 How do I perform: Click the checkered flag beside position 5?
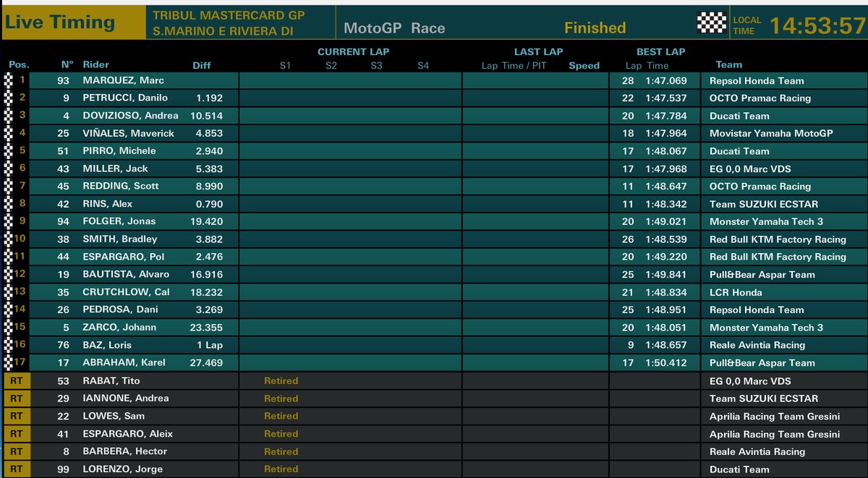[x=9, y=151]
